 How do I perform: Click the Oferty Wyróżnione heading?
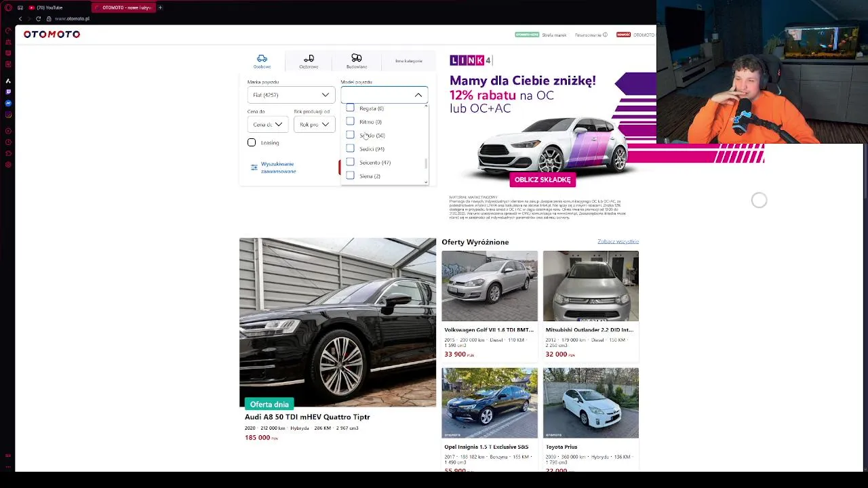click(475, 242)
